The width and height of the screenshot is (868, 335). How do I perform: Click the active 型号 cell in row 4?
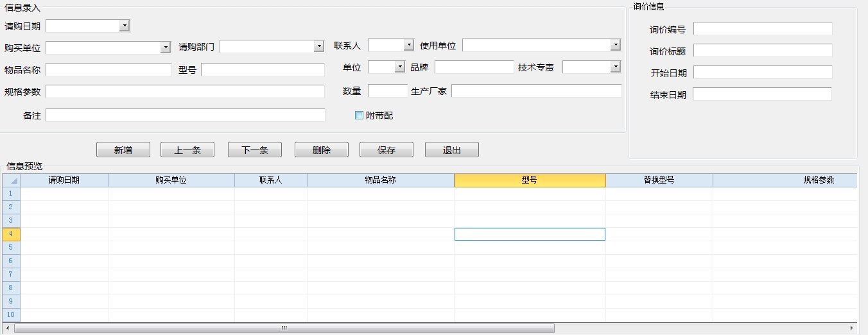pyautogui.click(x=530, y=234)
